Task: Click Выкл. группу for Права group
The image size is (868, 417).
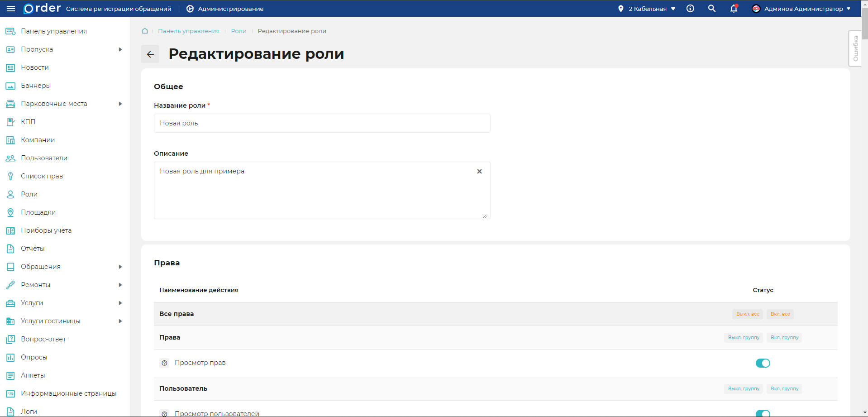Action: click(744, 338)
